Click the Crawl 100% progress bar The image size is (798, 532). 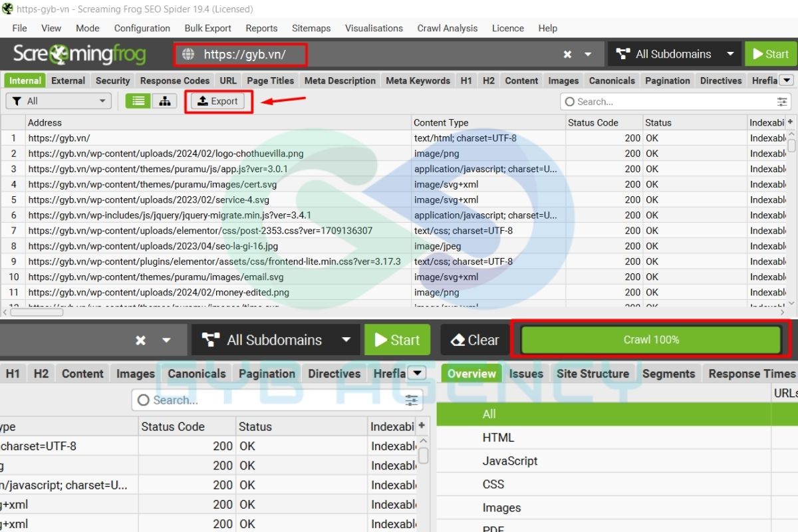(650, 340)
